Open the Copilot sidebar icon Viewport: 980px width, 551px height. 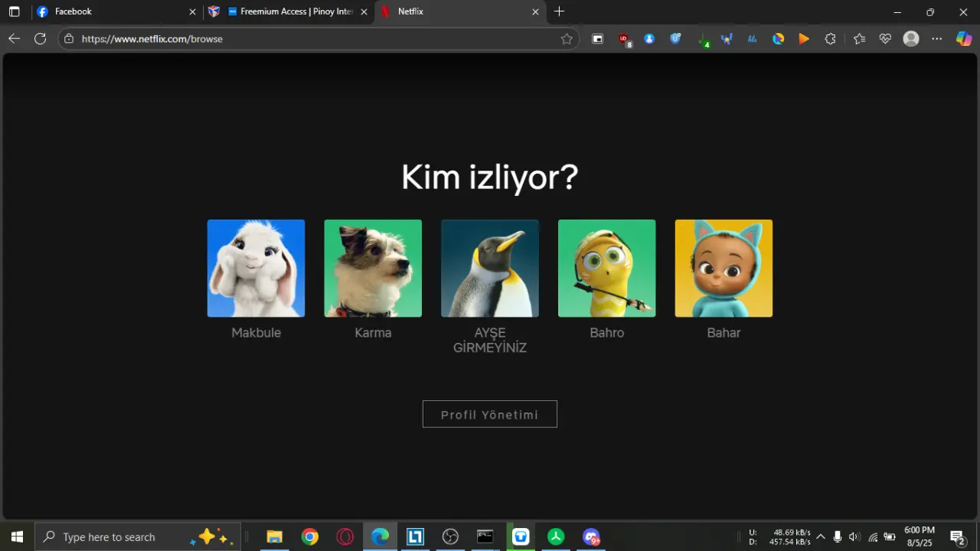[964, 38]
